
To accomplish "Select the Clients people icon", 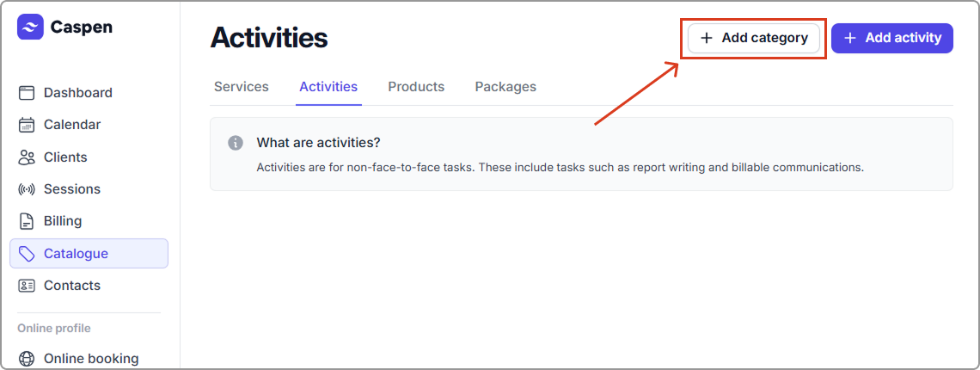I will point(27,157).
